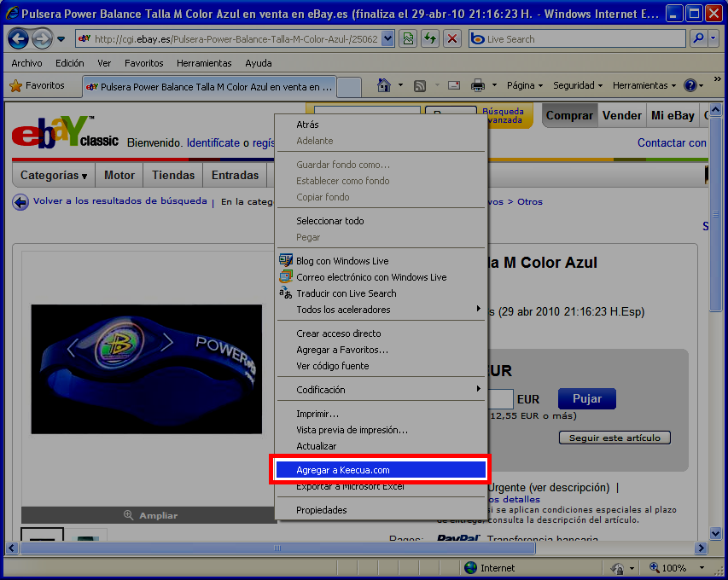Choose Seleccionar todo in context menu
This screenshot has width=728, height=580.
coord(381,221)
